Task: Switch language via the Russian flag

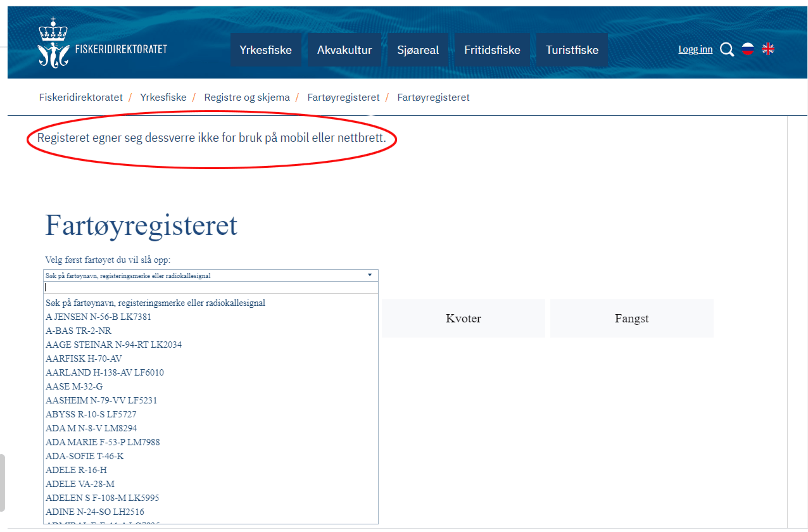Action: pos(748,49)
